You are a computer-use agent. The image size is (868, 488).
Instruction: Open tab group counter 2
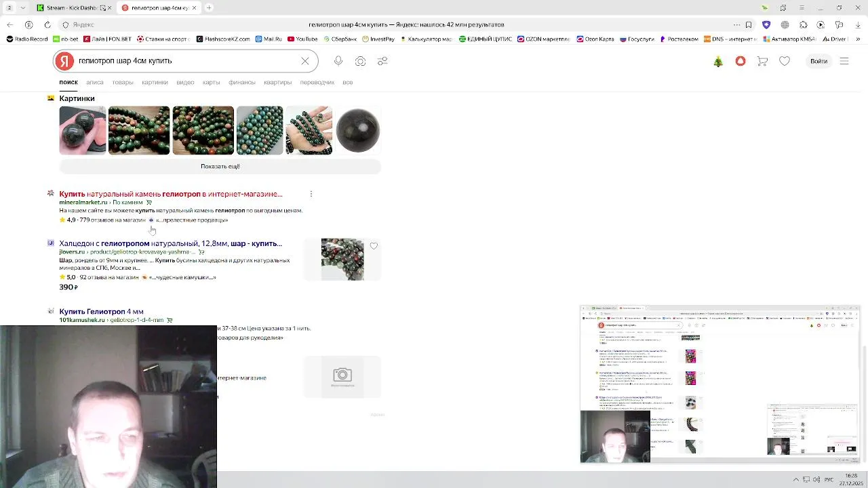9,7
